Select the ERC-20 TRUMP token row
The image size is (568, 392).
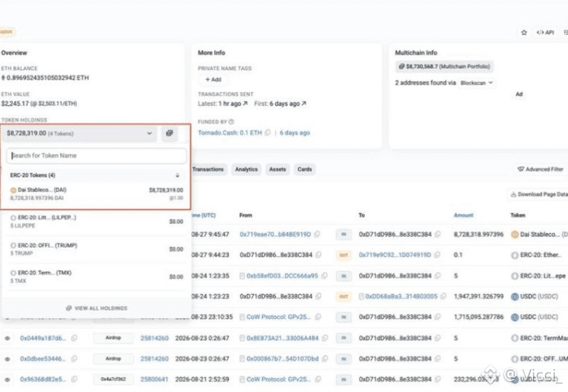point(96,249)
